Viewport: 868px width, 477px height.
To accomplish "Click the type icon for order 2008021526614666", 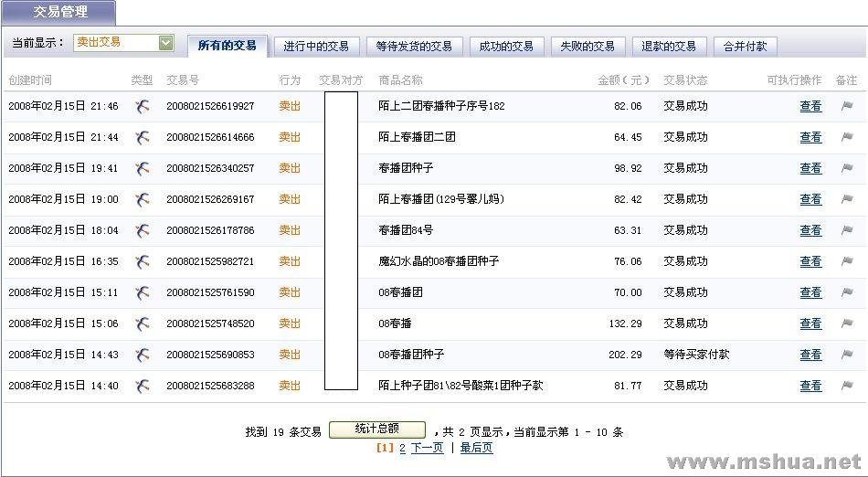I will click(x=142, y=137).
